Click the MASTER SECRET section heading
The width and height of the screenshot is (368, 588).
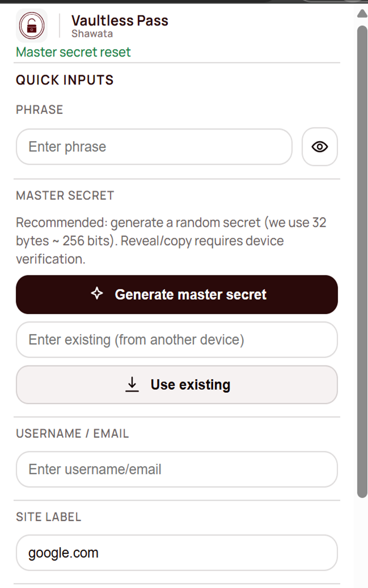[x=65, y=195]
